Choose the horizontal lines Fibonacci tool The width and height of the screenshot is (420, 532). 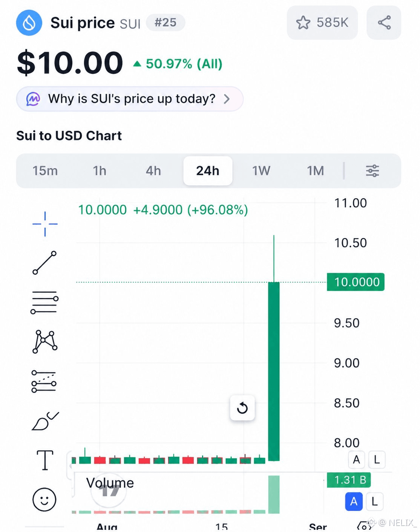tap(44, 303)
